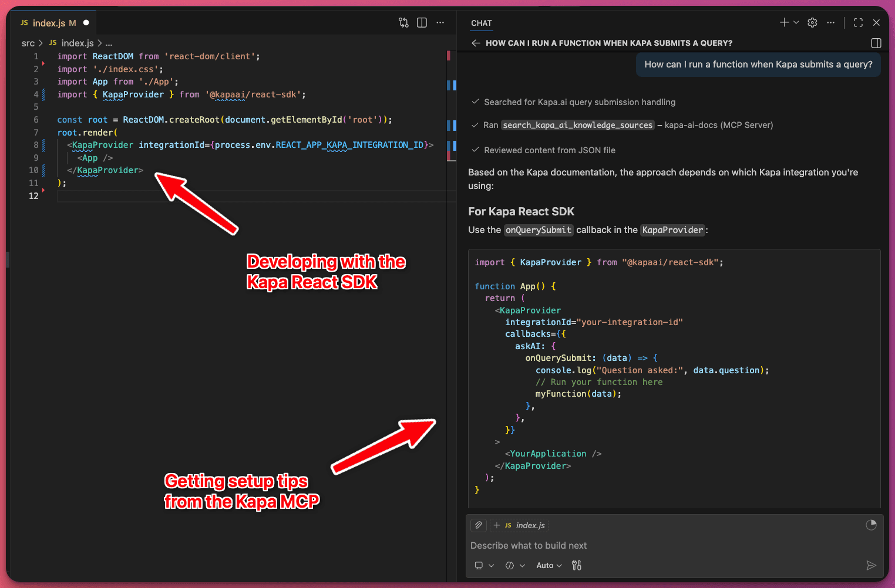Open the editor's more actions menu

440,23
